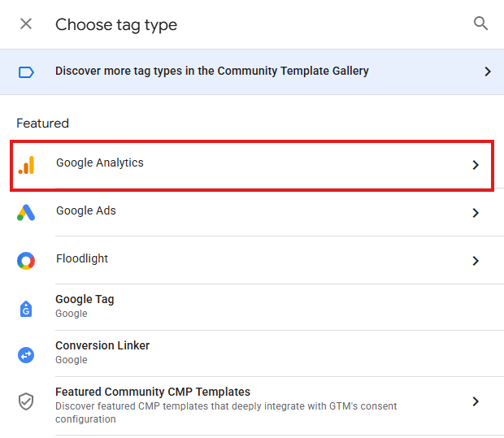The width and height of the screenshot is (504, 438).
Task: Click the Google Ads logo icon
Action: pyautogui.click(x=26, y=213)
